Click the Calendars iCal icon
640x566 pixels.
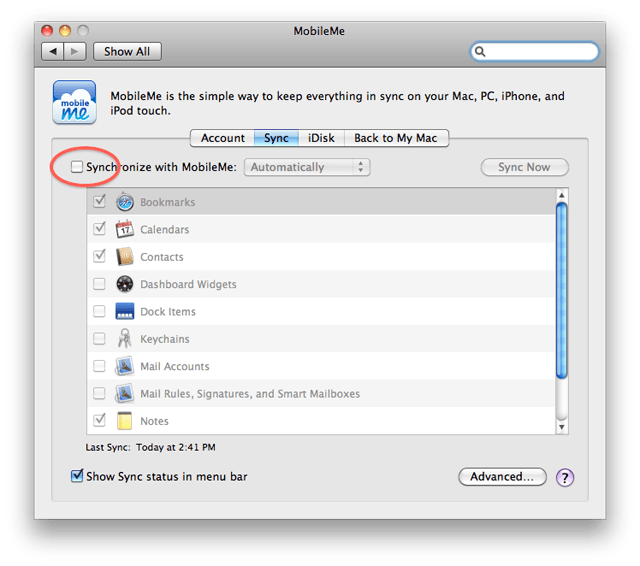click(124, 229)
